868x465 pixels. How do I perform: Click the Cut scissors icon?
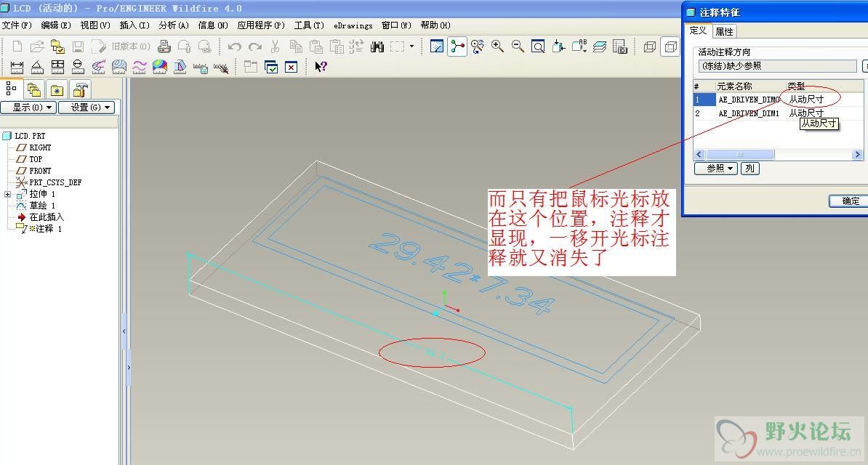click(x=275, y=46)
